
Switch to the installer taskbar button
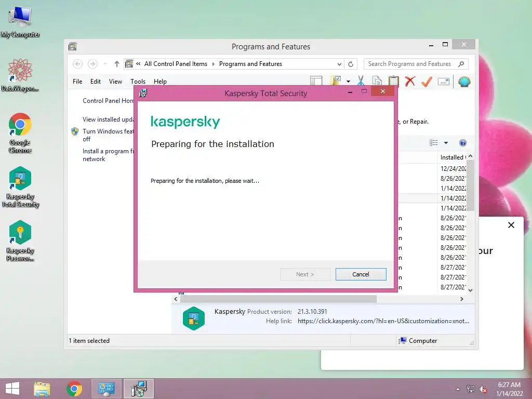pyautogui.click(x=138, y=389)
